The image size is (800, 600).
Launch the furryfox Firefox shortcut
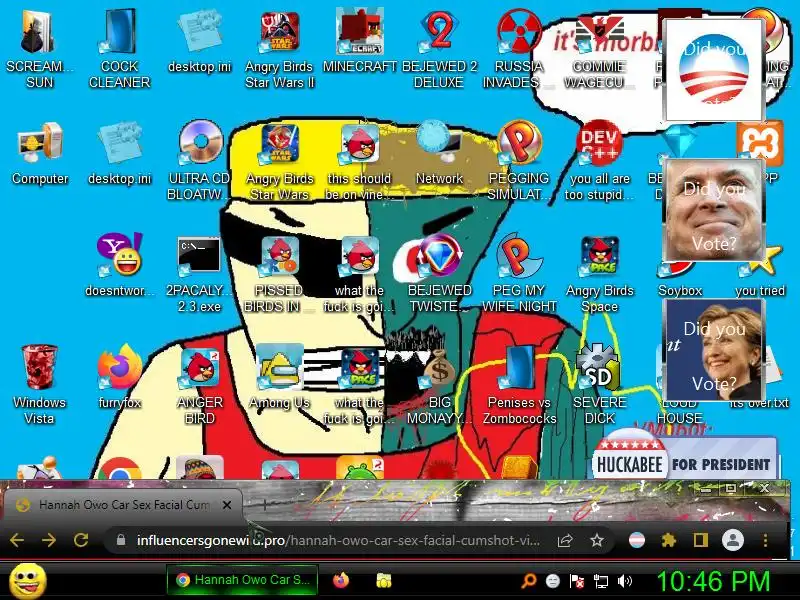pos(119,378)
